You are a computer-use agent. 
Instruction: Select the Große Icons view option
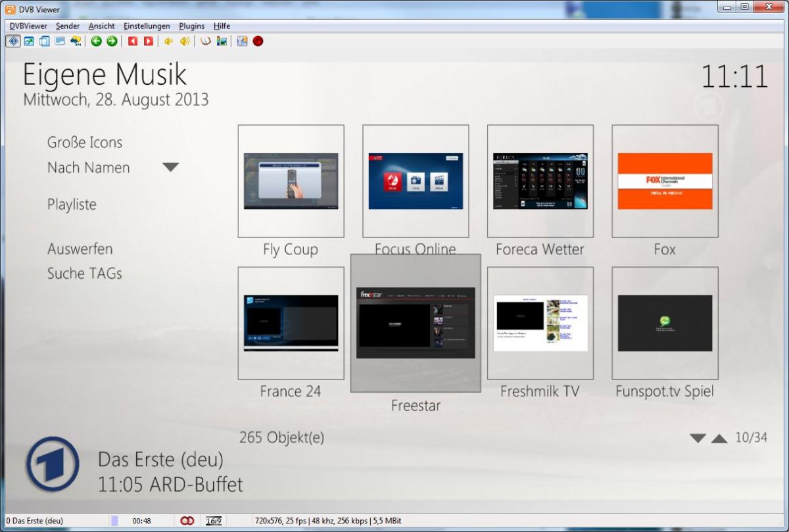[x=85, y=143]
